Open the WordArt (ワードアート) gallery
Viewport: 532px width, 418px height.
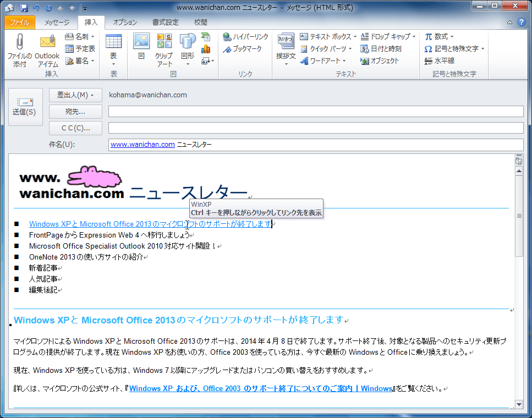(x=323, y=61)
